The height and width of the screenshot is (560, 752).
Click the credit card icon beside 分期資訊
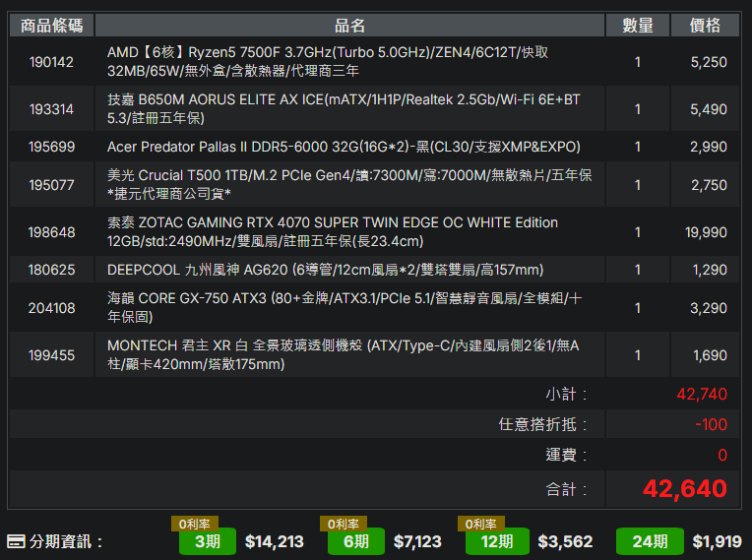click(x=16, y=541)
